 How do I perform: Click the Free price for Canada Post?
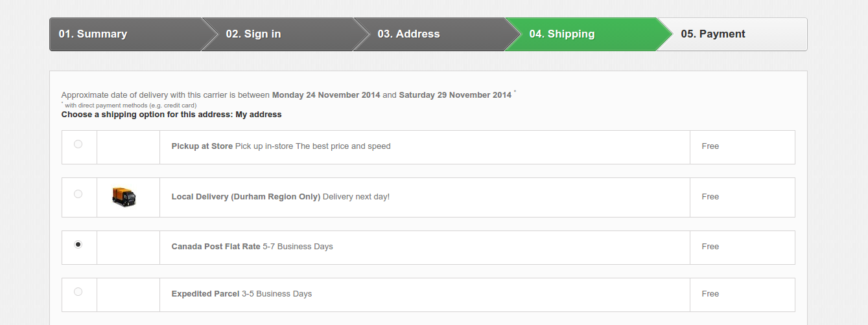point(710,247)
